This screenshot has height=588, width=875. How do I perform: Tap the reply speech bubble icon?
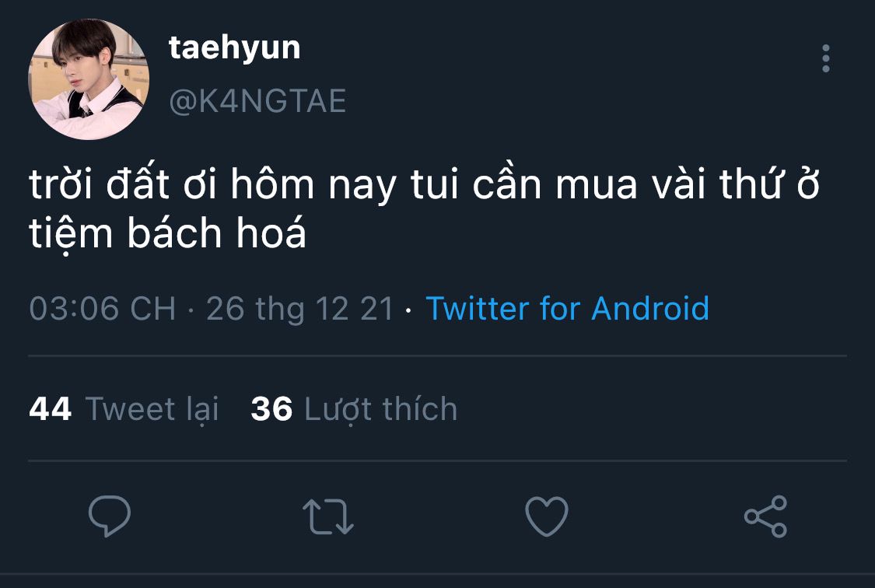(x=110, y=516)
